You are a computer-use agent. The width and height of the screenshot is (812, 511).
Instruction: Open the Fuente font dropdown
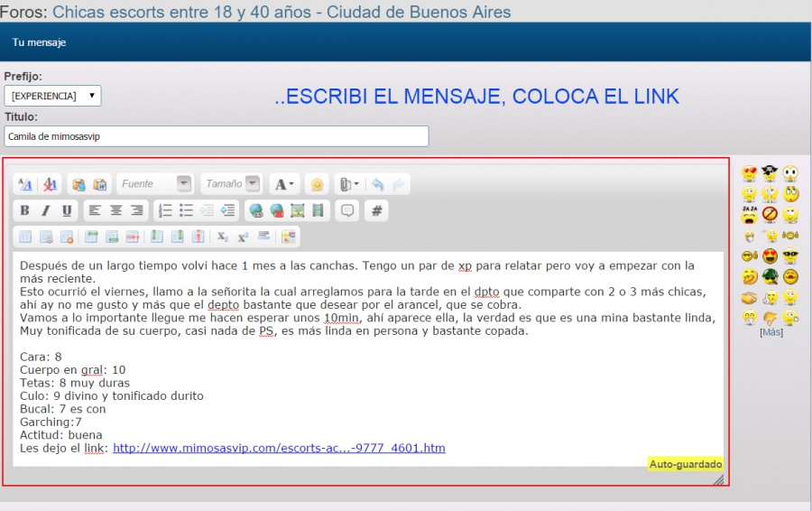pos(154,184)
